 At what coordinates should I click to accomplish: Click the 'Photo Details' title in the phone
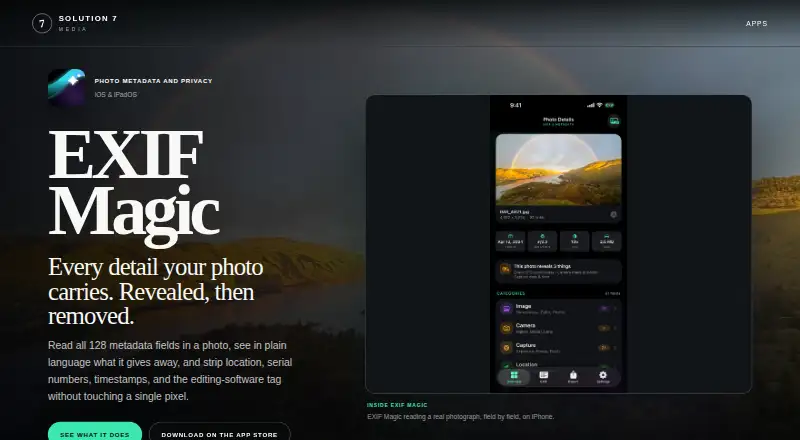(x=558, y=119)
